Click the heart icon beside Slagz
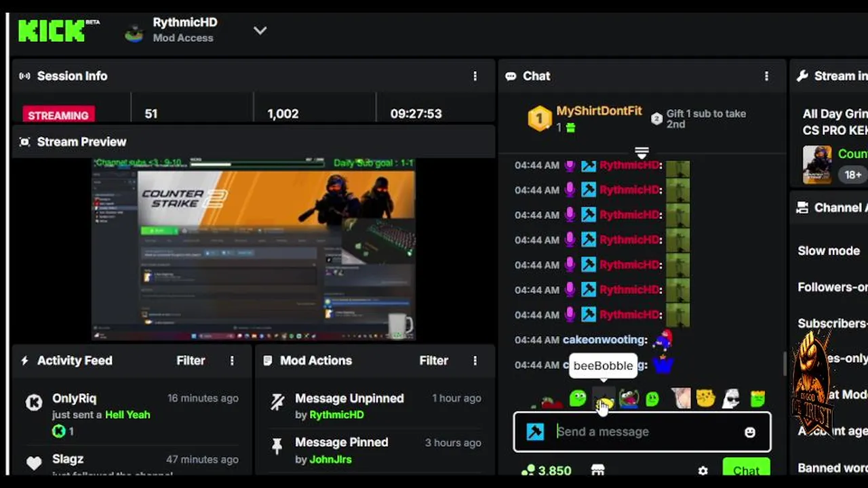The image size is (868, 488). pyautogui.click(x=34, y=464)
